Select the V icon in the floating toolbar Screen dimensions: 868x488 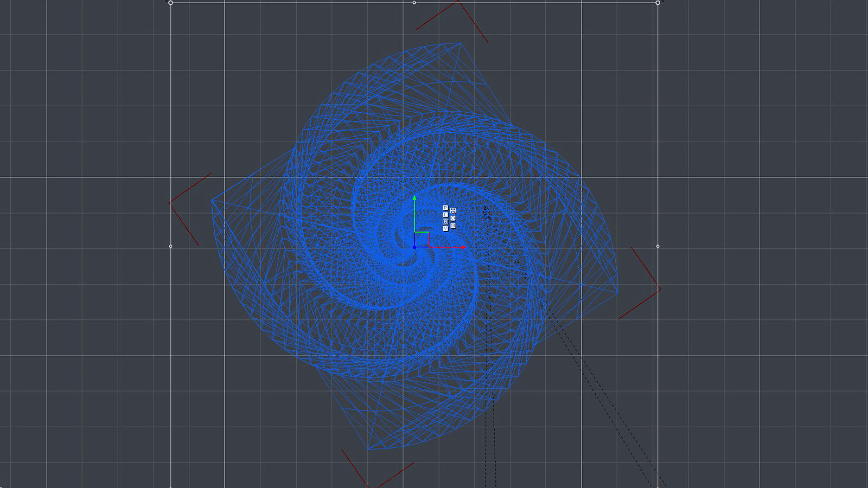(x=445, y=228)
